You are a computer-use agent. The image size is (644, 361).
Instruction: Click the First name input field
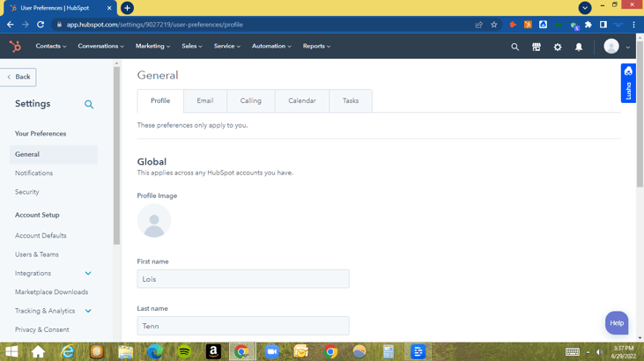click(243, 279)
